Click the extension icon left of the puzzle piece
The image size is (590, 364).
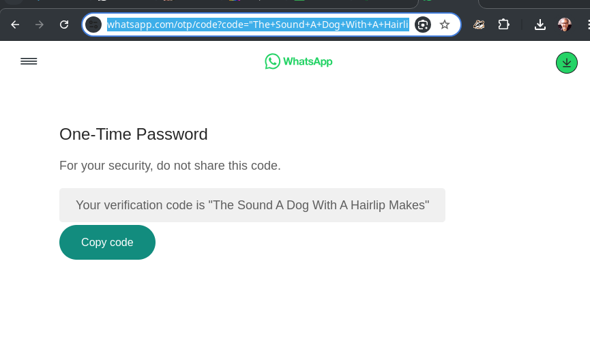[x=480, y=25]
